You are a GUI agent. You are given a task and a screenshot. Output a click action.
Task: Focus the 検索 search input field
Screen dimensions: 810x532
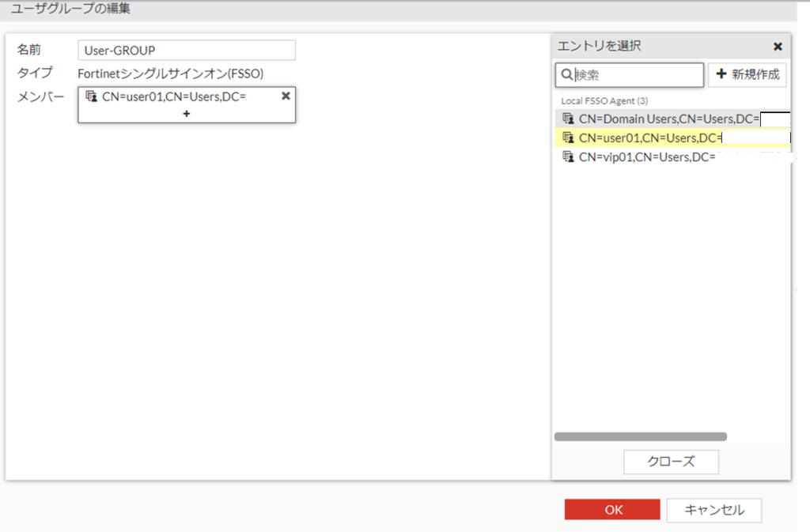[x=637, y=75]
